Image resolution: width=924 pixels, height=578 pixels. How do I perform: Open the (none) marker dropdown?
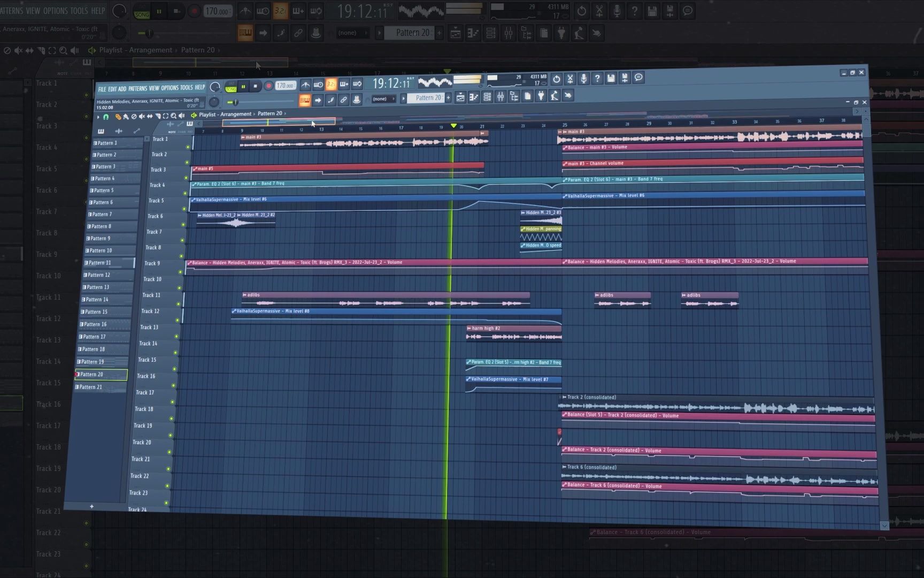[x=383, y=98]
